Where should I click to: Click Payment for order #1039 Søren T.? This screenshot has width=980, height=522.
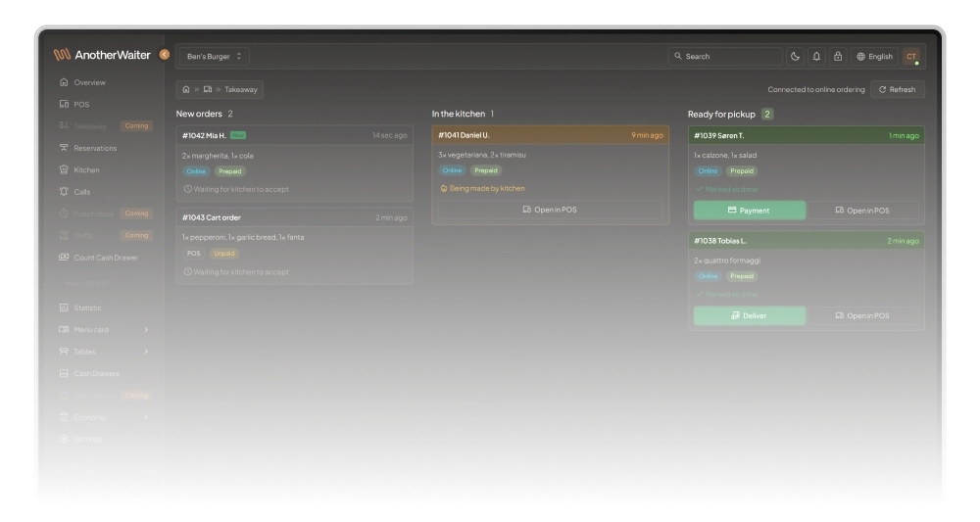pos(750,211)
